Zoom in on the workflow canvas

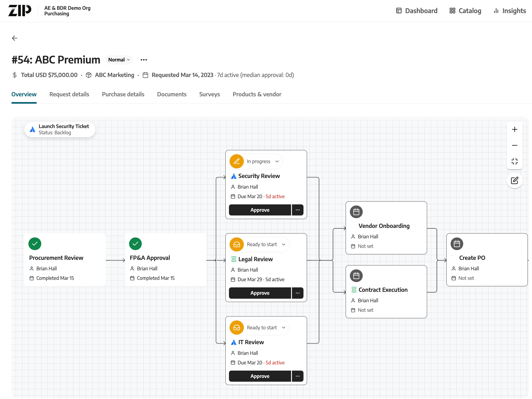pyautogui.click(x=514, y=129)
